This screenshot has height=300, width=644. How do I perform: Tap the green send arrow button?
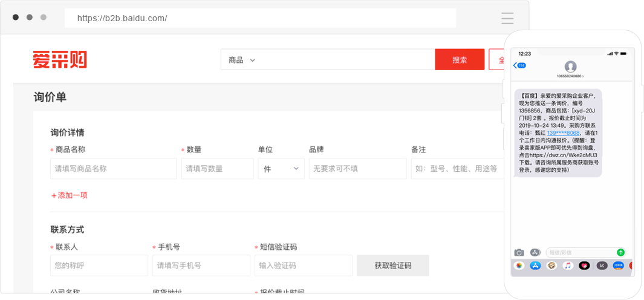tap(620, 252)
